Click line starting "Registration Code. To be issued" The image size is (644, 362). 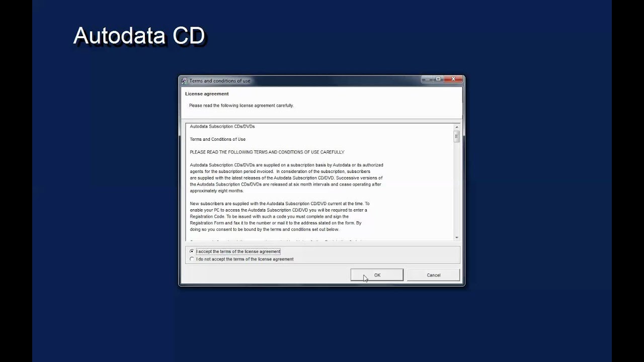[x=269, y=216]
